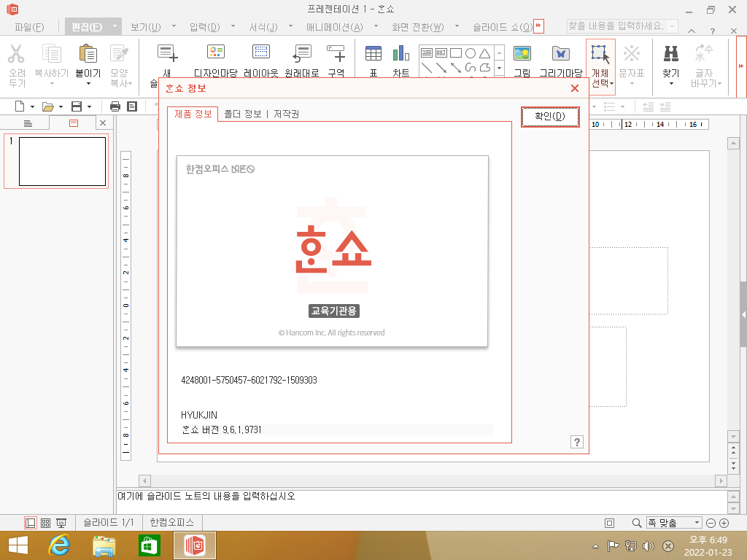Select slide 1 thumbnail

(x=62, y=161)
